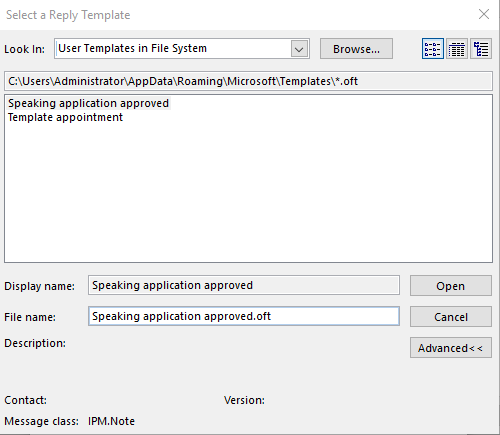
Task: Click the Description label
Action: pos(35,343)
